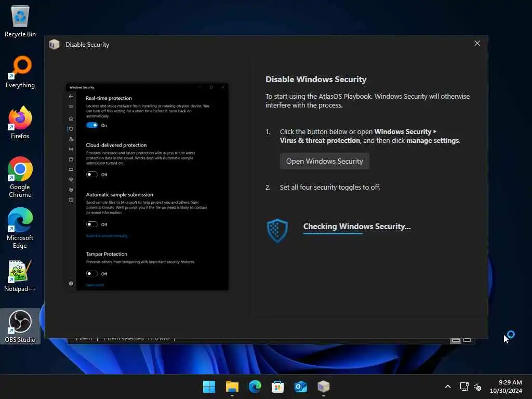The height and width of the screenshot is (399, 532).
Task: Toggle Cloud-delivered protection switch in preview
Action: (x=92, y=175)
